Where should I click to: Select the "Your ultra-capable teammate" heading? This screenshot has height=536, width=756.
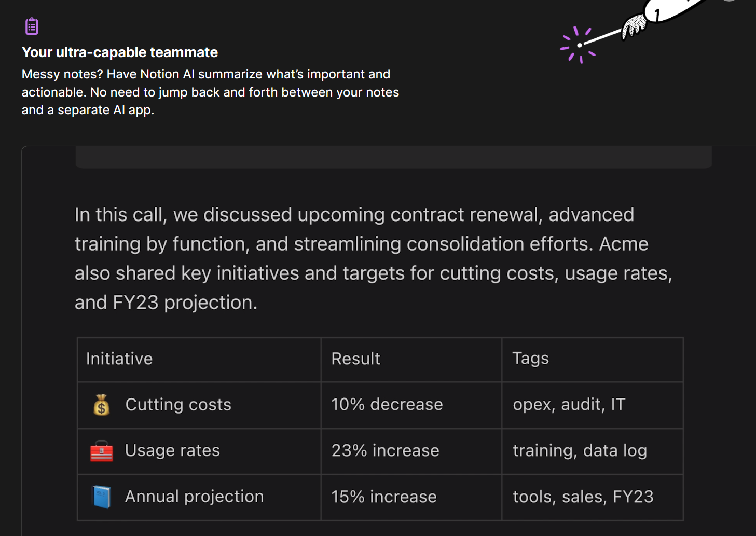point(120,52)
